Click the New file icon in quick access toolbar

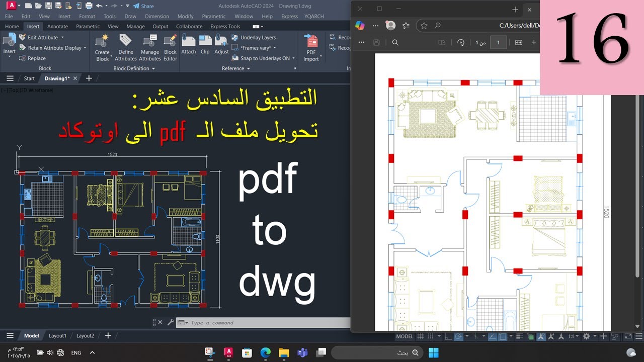(x=28, y=6)
